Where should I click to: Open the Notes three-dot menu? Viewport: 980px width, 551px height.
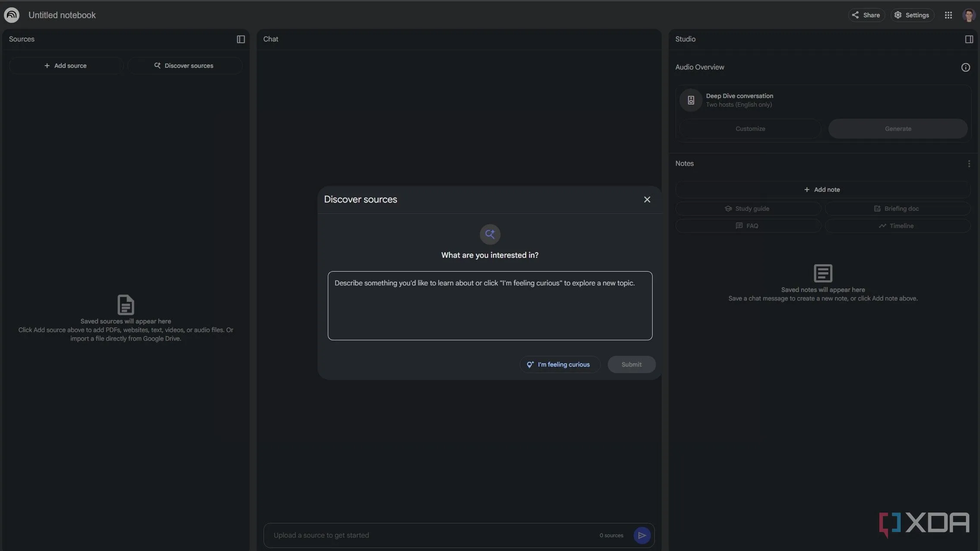(969, 164)
